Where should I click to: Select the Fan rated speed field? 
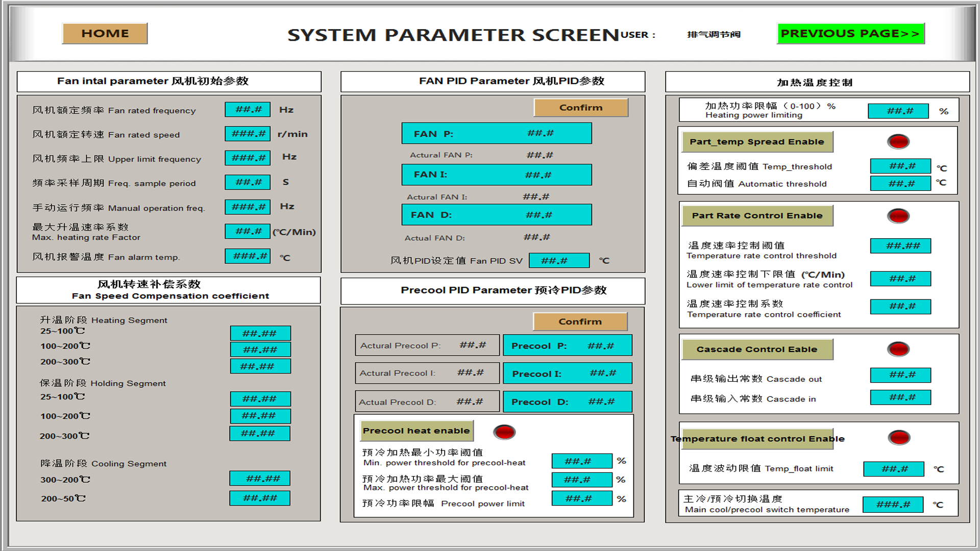coord(248,134)
